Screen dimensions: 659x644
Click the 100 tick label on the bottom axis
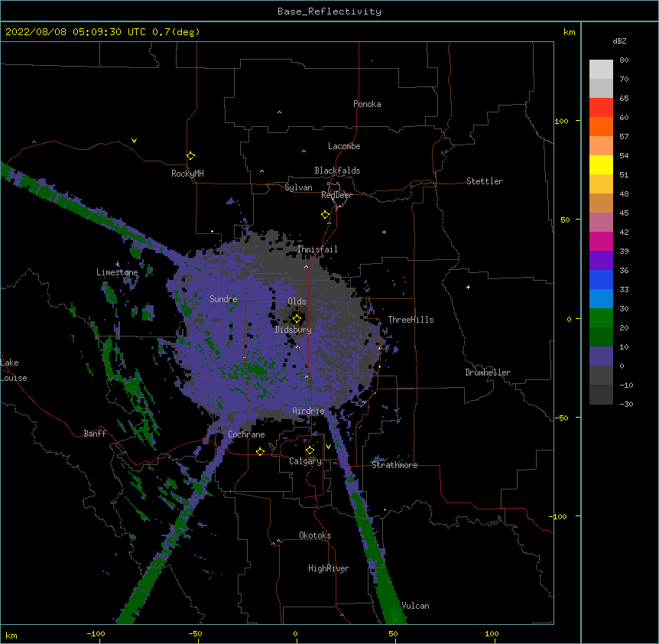[492, 633]
